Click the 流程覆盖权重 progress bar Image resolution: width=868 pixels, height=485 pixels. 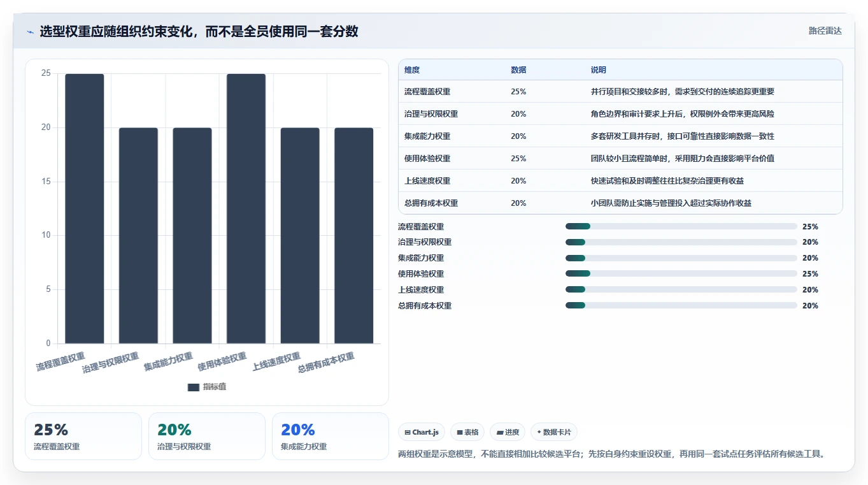(x=681, y=226)
